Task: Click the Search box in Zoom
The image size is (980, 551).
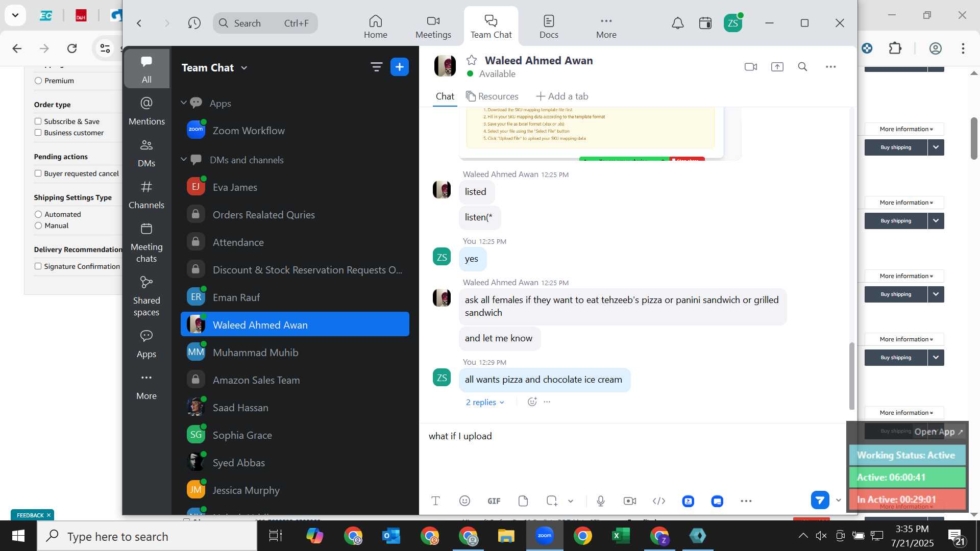Action: 265,23
